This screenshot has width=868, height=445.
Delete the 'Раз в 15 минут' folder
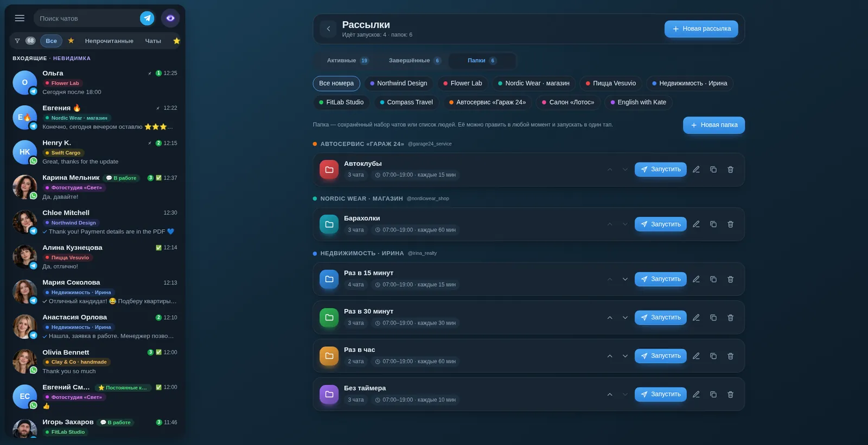click(x=731, y=279)
